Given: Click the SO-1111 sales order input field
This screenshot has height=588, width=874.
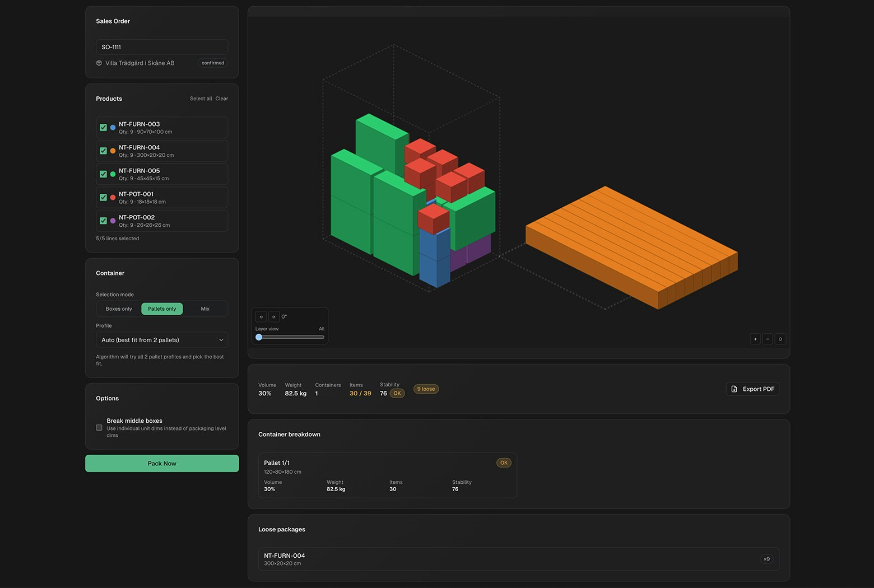Looking at the screenshot, I should (161, 46).
